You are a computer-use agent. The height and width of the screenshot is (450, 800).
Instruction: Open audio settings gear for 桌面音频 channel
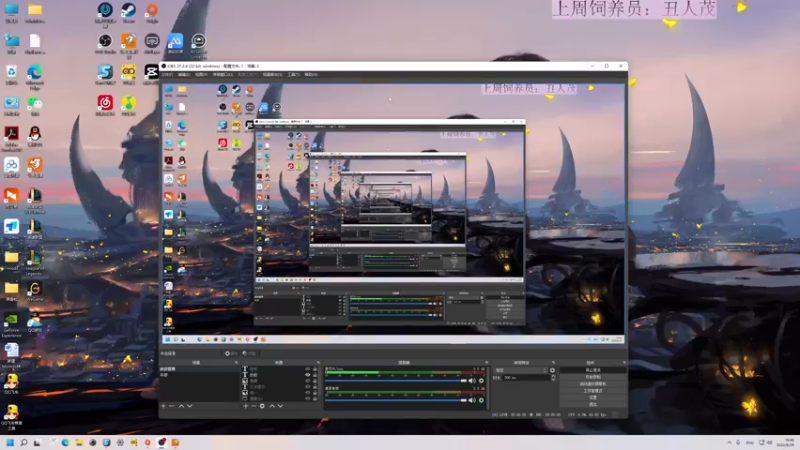coord(481,401)
